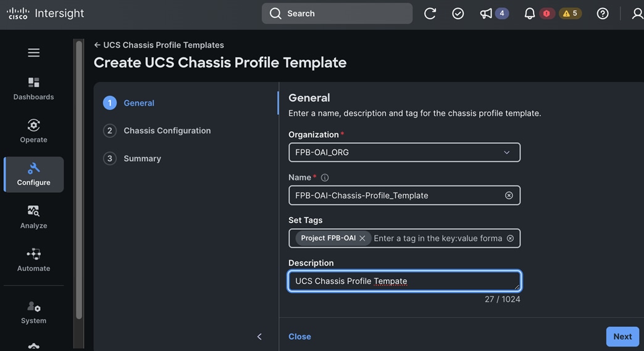This screenshot has height=351, width=644.
Task: Click the info icon next to Name
Action: pos(324,177)
